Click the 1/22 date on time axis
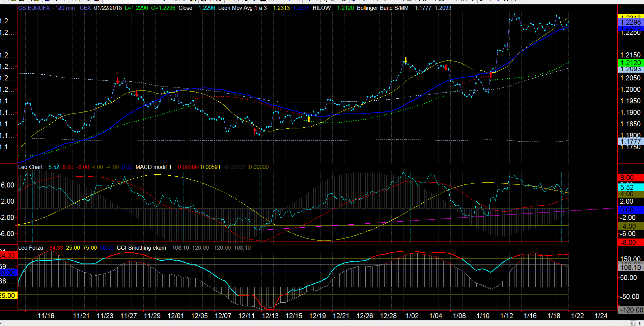644x326 pixels. [577, 316]
